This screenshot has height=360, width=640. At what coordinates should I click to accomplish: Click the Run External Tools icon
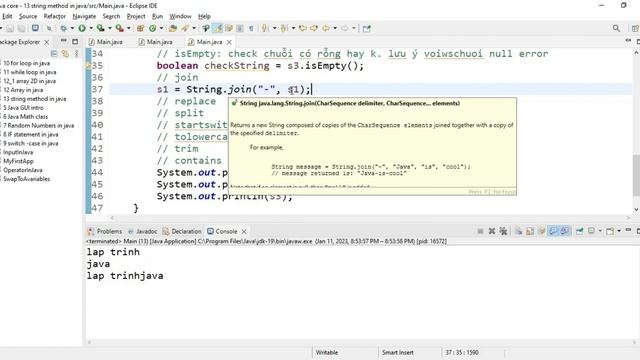pos(120,28)
